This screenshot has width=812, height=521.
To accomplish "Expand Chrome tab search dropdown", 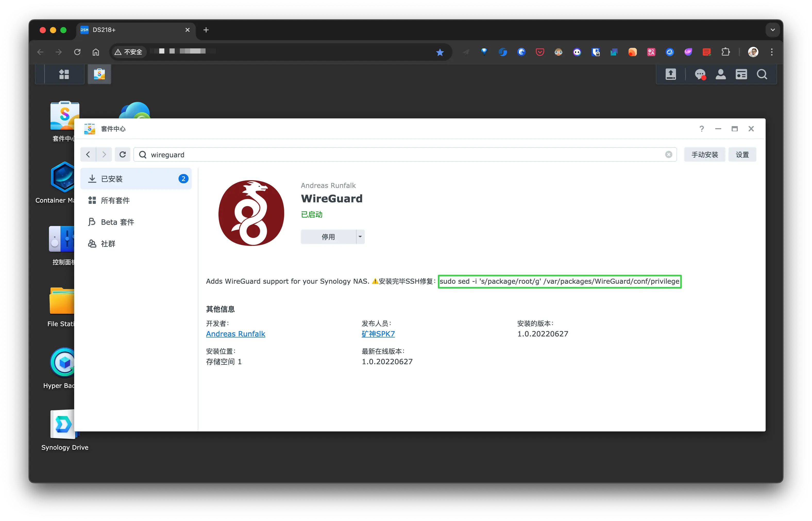I will pyautogui.click(x=772, y=30).
